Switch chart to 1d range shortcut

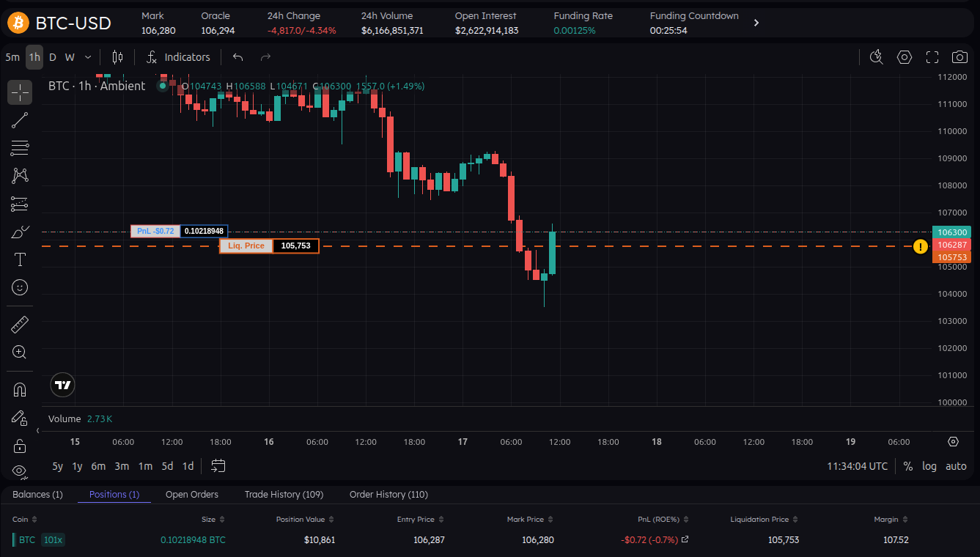coord(188,465)
